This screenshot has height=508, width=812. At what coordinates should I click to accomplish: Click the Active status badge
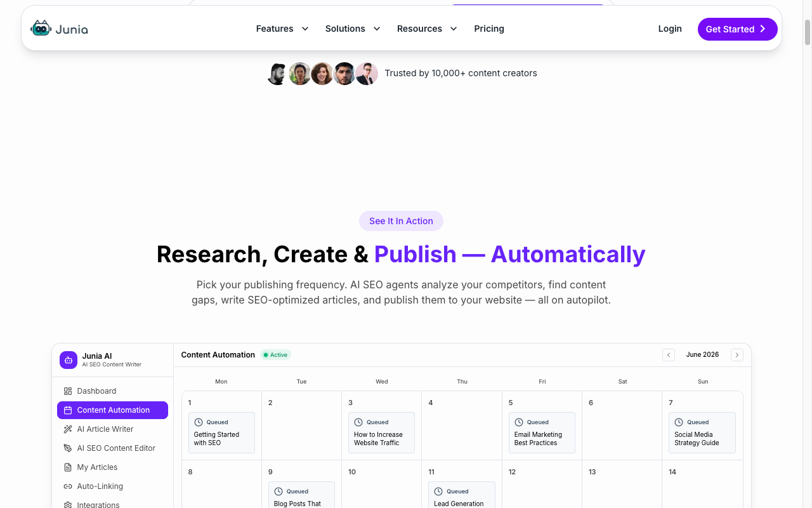coord(275,355)
